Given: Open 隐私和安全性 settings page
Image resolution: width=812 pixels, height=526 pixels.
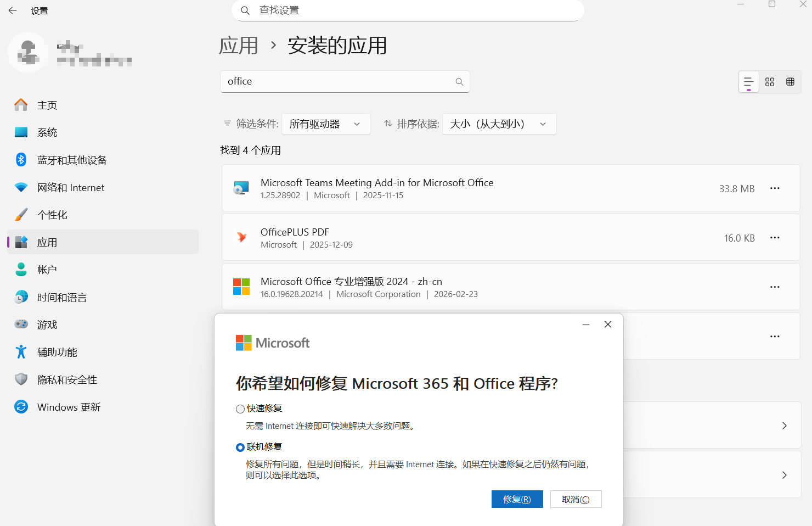Looking at the screenshot, I should 103,379.
